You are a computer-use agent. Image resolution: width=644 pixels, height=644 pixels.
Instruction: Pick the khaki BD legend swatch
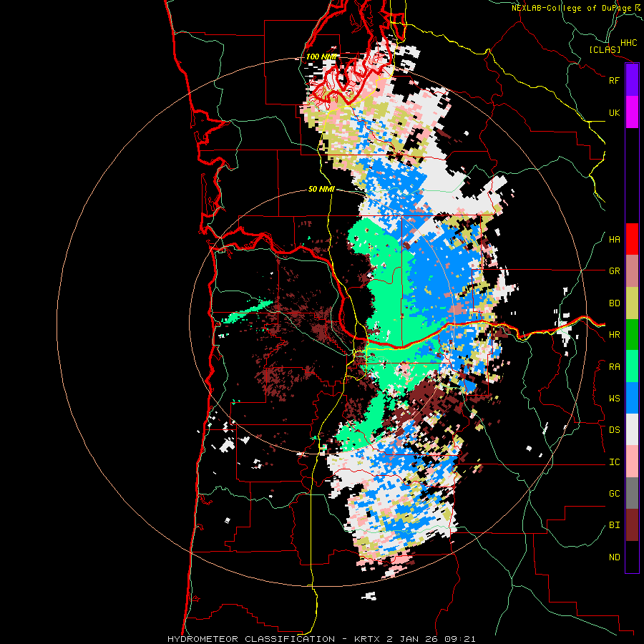coord(632,303)
